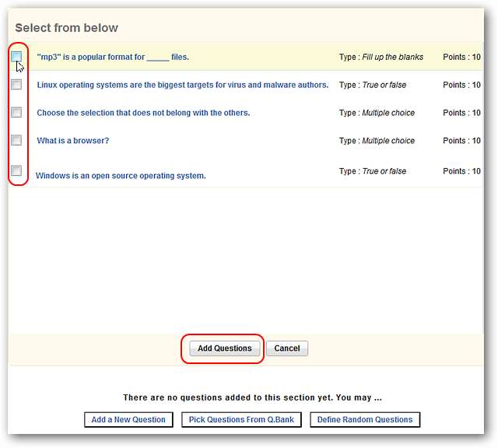
Task: Click the Add a New Question button
Action: [128, 420]
